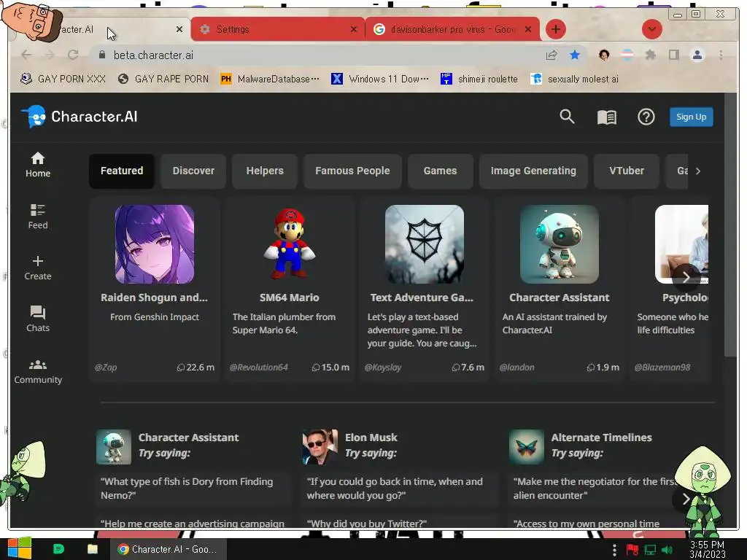Close the Character.AI browser tab
Viewport: 747px width, 560px height.
point(179,29)
